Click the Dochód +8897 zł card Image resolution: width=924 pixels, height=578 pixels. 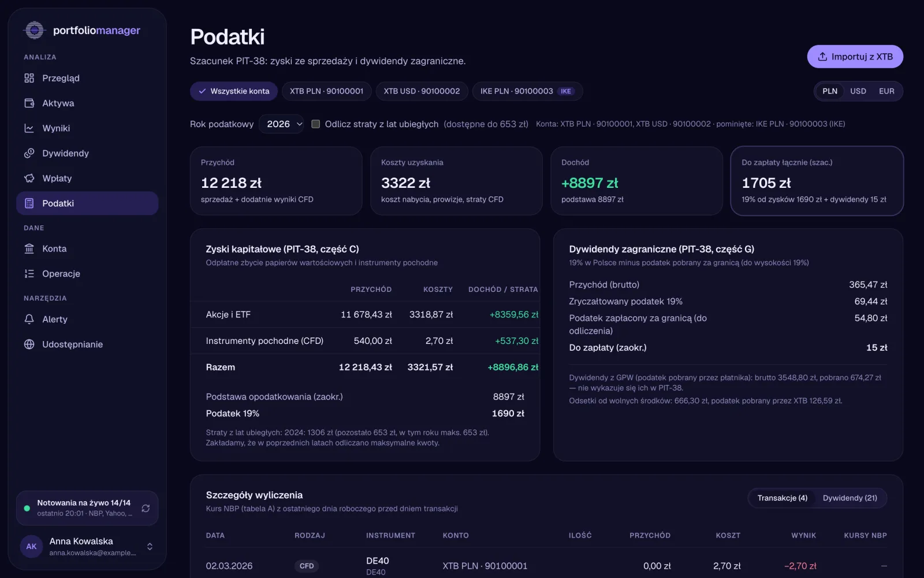[636, 181]
